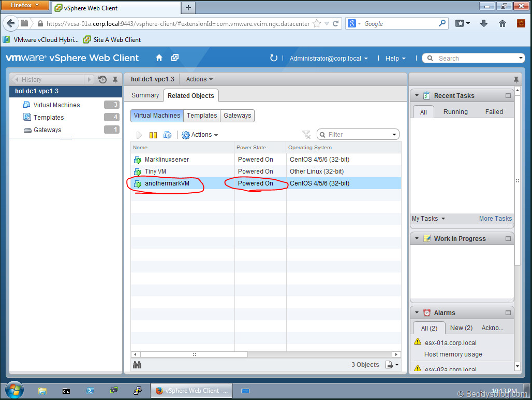Collapse the Alarms panel
The image size is (532, 400).
[x=417, y=313]
